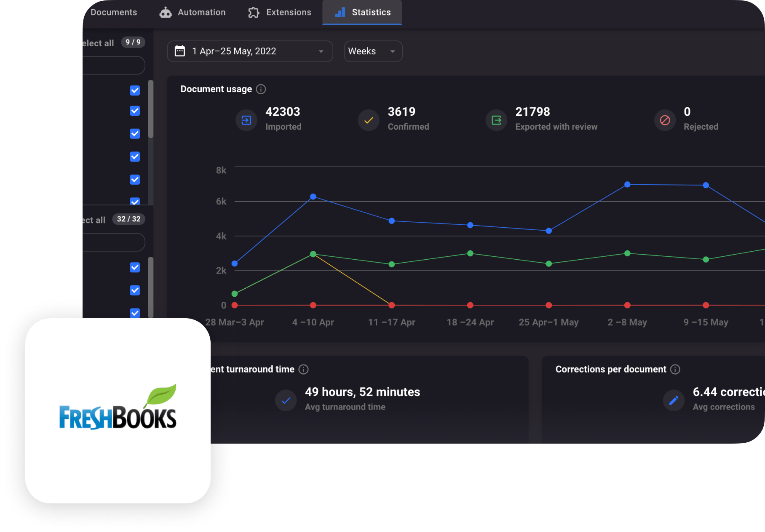Click the calendar icon in date picker

pyautogui.click(x=180, y=51)
